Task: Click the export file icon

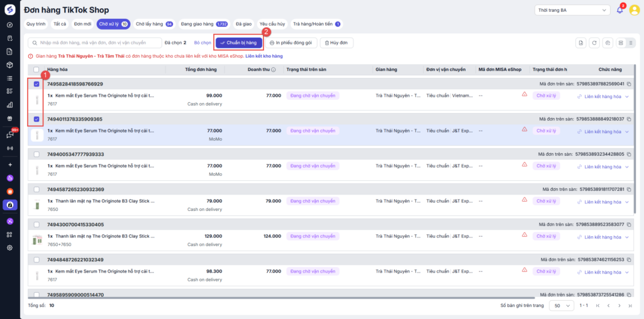Action: pos(582,43)
